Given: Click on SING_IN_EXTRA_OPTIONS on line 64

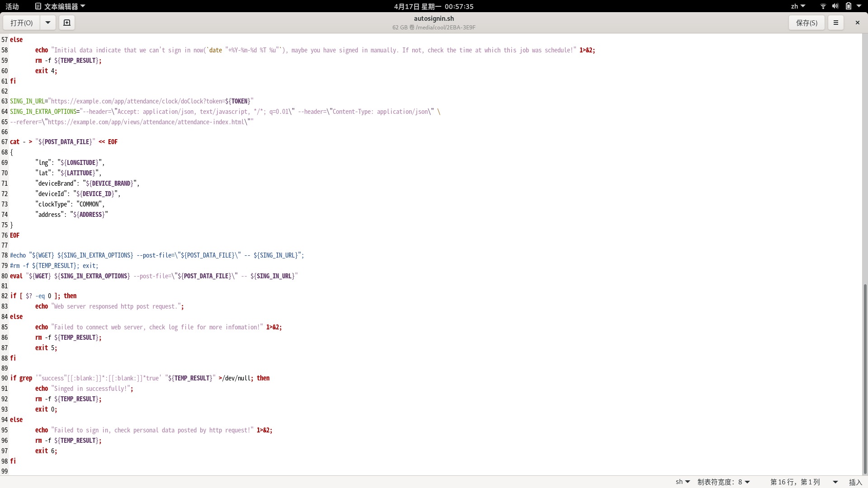Looking at the screenshot, I should (43, 112).
